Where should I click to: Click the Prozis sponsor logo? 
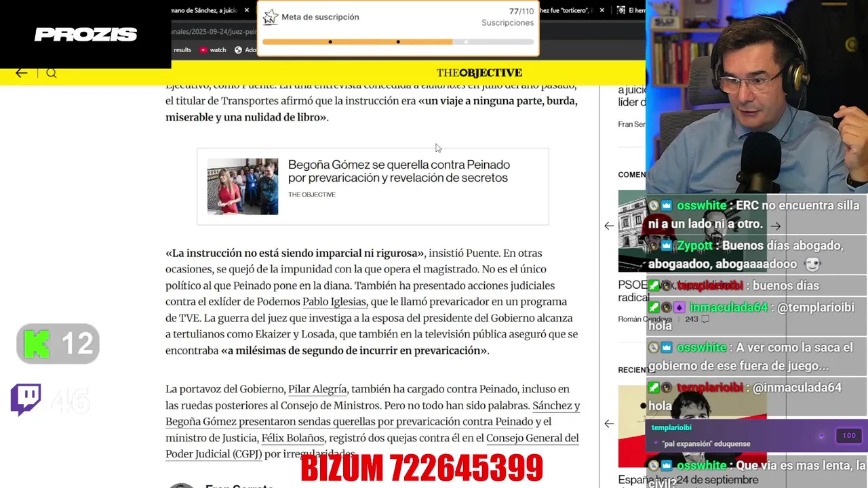click(x=86, y=35)
